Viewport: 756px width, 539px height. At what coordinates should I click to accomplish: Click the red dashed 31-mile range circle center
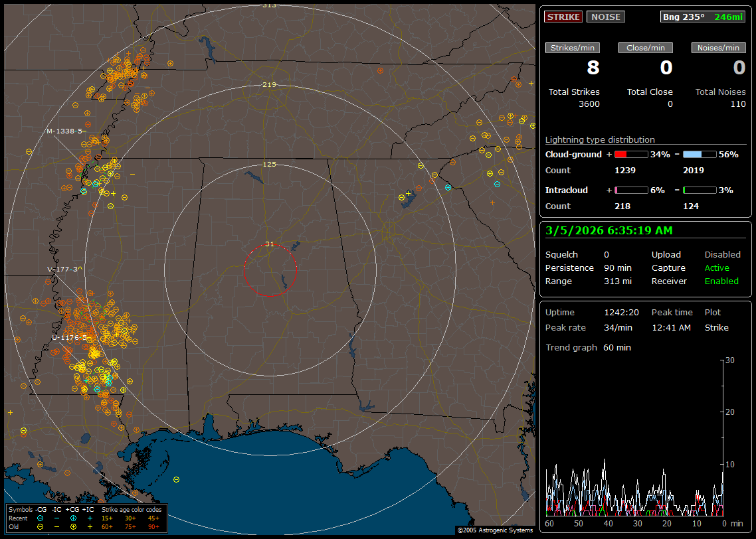click(270, 270)
